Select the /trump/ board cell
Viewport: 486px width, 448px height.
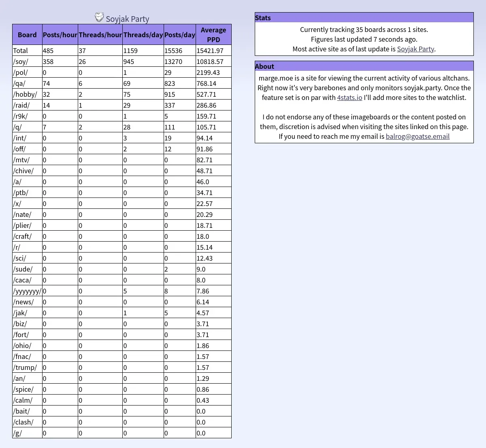point(27,367)
